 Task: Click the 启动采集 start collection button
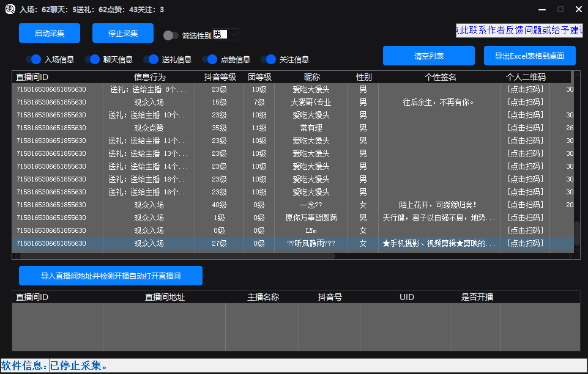[x=49, y=33]
